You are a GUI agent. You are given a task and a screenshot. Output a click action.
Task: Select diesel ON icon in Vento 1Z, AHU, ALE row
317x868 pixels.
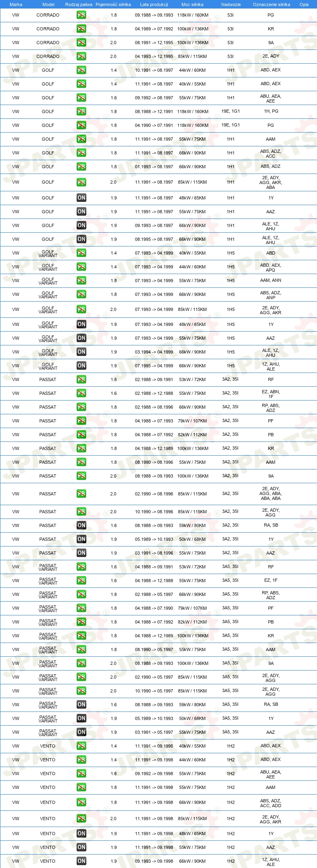81,861
